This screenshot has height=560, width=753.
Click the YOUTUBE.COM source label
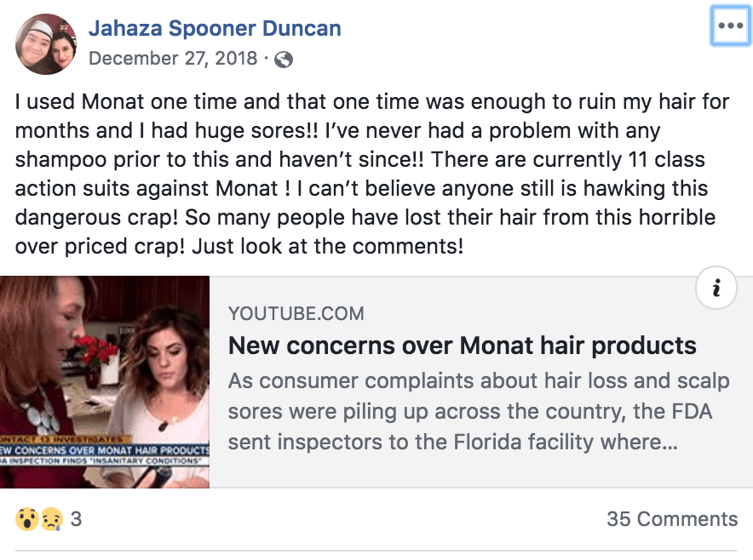[296, 313]
